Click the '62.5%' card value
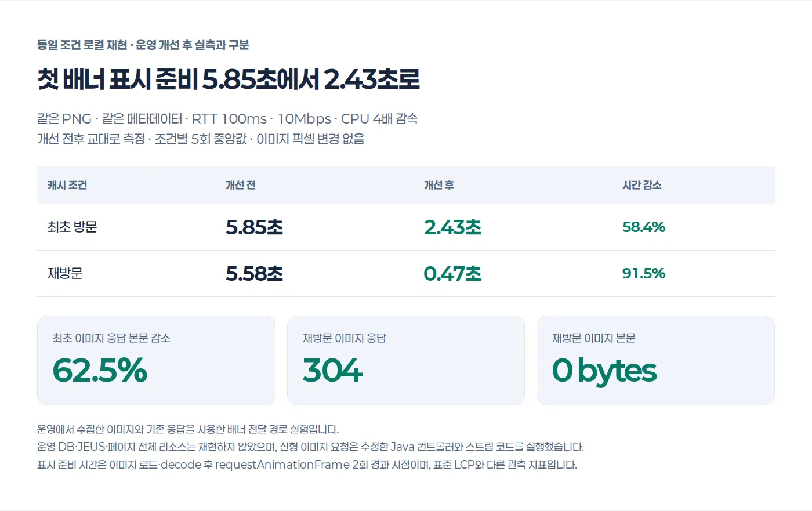The width and height of the screenshot is (812, 511). pyautogui.click(x=100, y=370)
